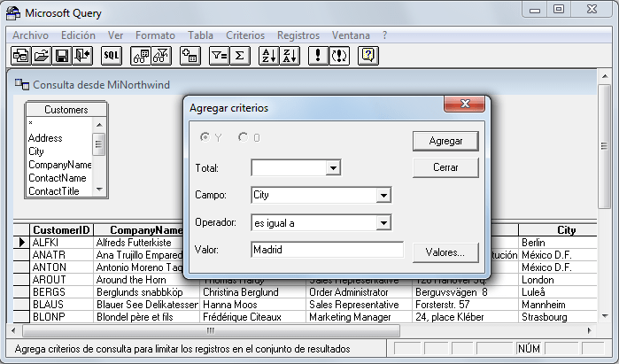Click the Valor field containing Madrid
Screen dimensions: 619x364
coord(328,250)
